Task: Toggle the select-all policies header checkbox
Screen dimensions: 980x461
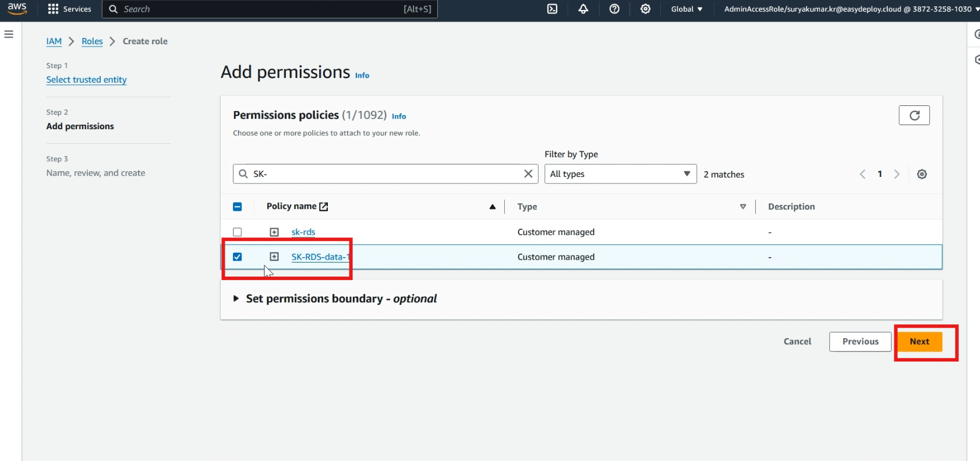Action: click(x=238, y=207)
